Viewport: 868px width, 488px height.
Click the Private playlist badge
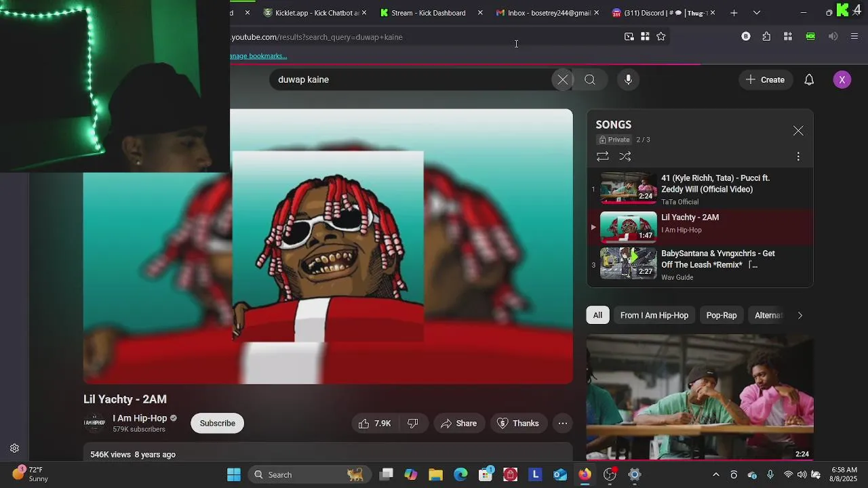coord(615,140)
